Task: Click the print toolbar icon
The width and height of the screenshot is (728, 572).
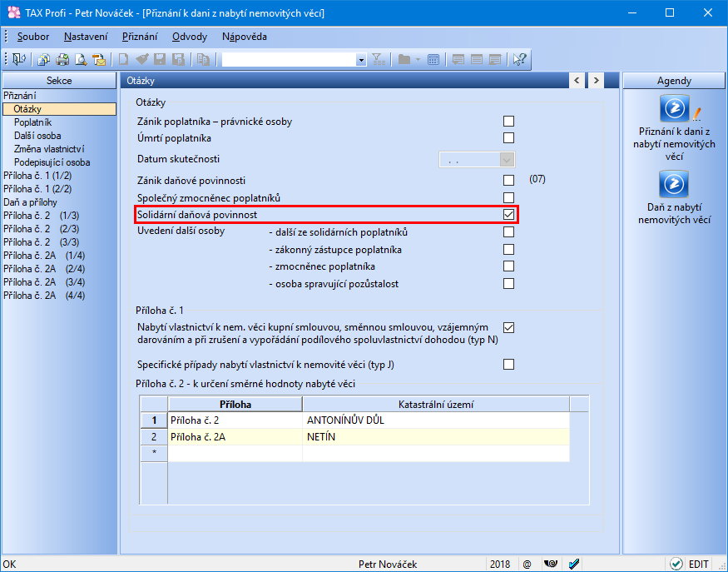Action: click(x=62, y=59)
